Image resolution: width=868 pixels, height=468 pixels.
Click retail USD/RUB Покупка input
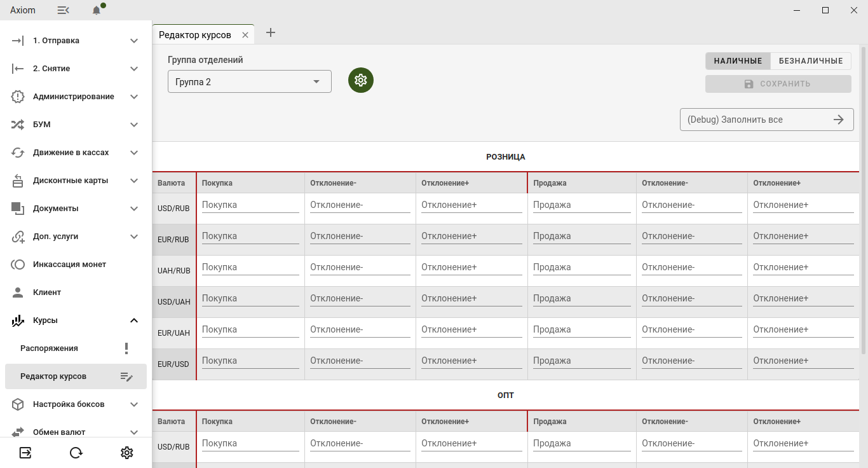(250, 205)
